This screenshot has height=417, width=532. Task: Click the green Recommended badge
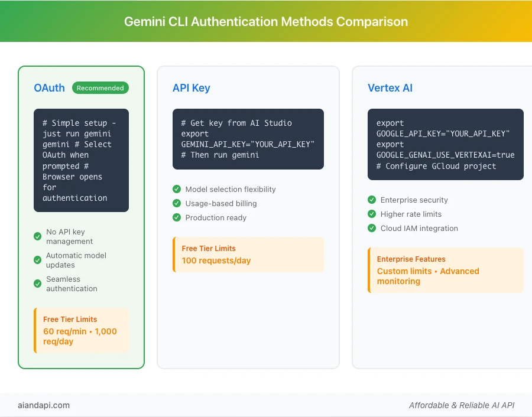coord(100,88)
